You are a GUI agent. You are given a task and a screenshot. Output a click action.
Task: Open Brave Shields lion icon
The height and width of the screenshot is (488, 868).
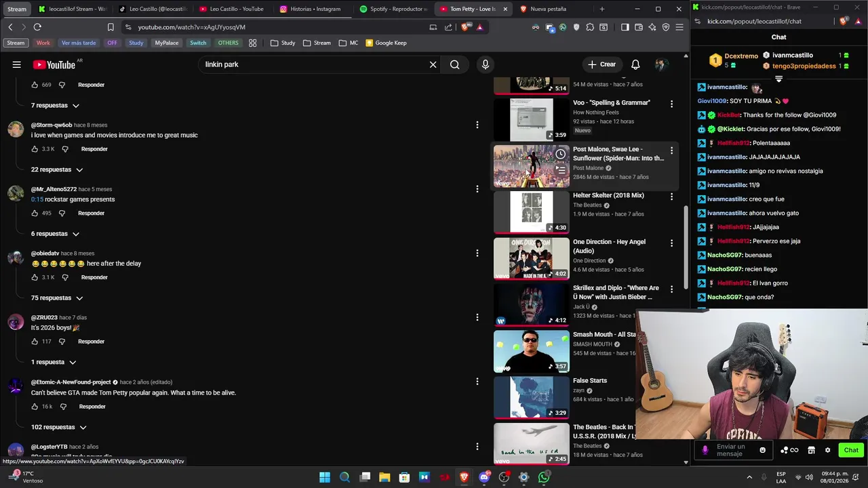click(465, 27)
